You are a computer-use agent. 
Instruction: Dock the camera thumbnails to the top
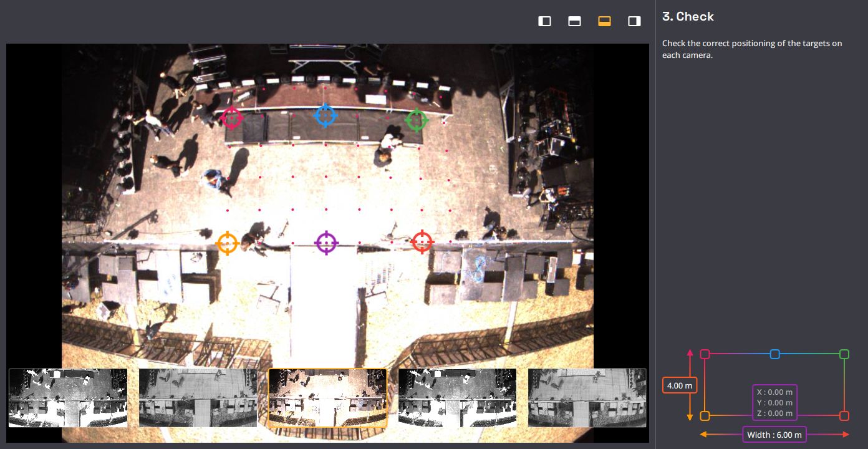[574, 21]
